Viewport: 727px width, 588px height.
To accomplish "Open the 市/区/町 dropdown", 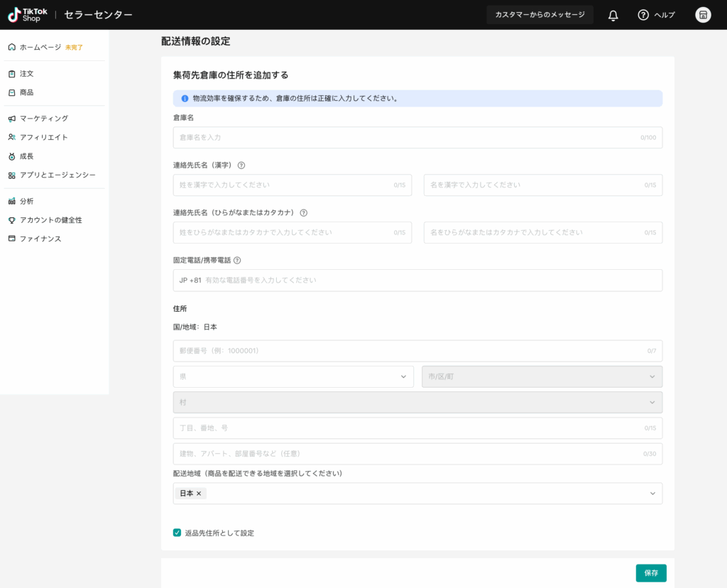I will (542, 376).
